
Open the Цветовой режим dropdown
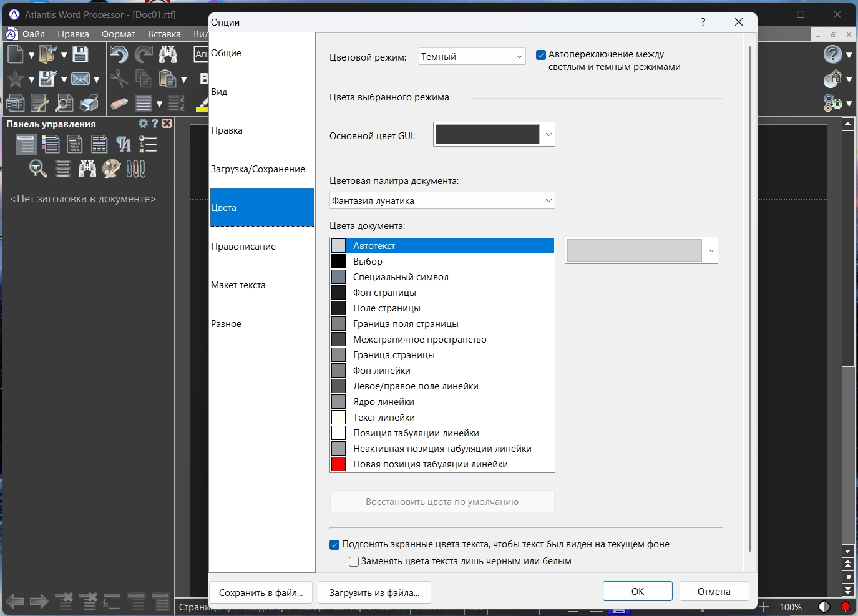[472, 57]
